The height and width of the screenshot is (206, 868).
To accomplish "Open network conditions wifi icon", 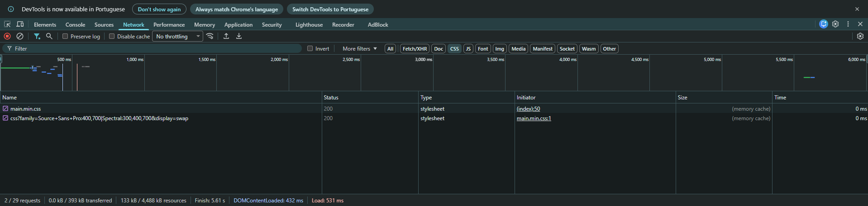I will (x=210, y=36).
